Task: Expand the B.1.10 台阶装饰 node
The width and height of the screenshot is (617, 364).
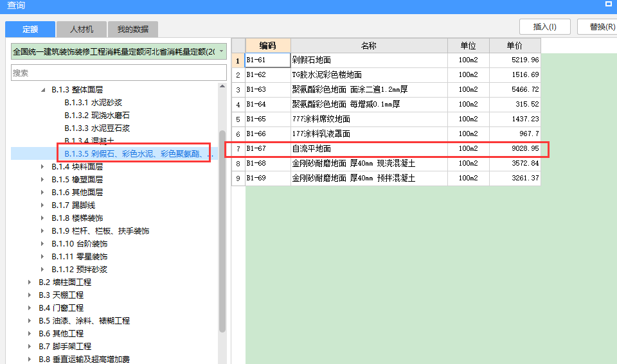Action: pyautogui.click(x=42, y=244)
